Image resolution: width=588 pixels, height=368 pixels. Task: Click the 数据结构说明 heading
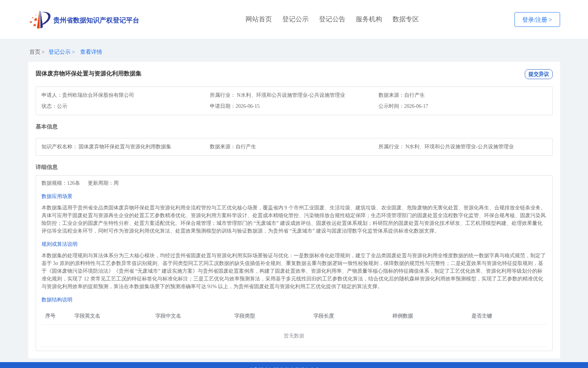(57, 300)
